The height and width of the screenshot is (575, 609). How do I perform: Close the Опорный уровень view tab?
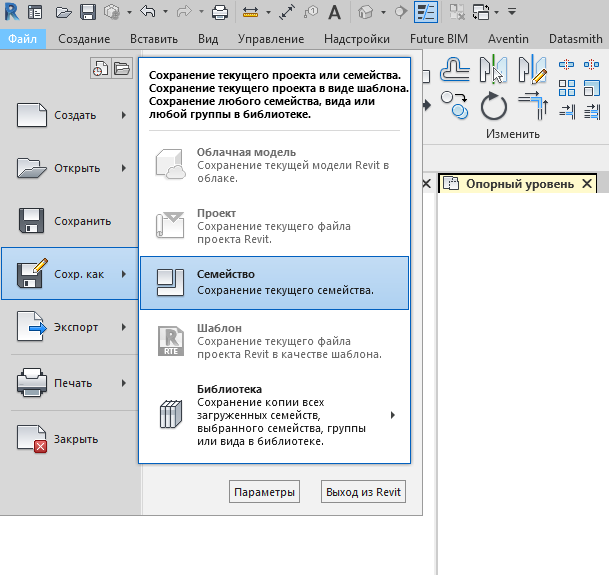tap(587, 184)
